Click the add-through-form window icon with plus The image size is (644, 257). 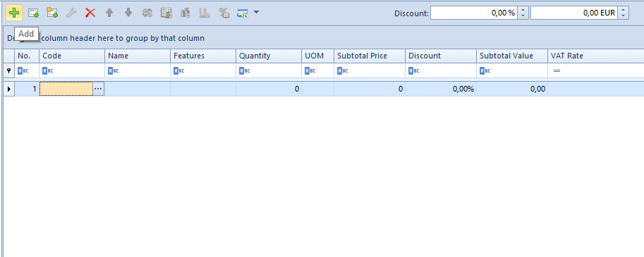tap(33, 13)
